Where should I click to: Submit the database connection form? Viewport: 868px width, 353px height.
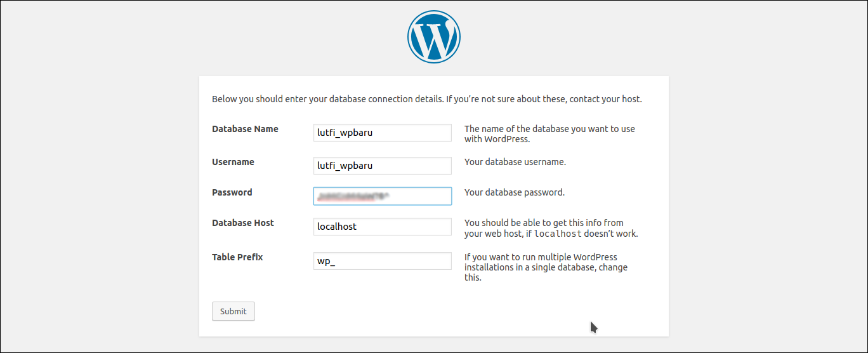click(x=233, y=311)
